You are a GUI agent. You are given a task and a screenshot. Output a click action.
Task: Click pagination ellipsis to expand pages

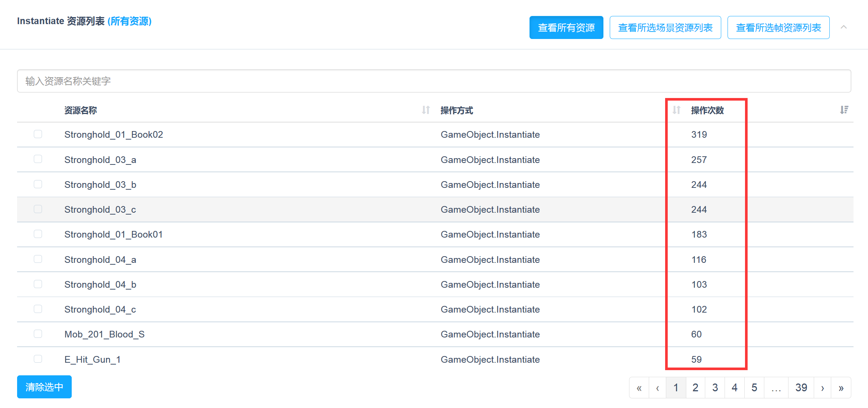(776, 388)
